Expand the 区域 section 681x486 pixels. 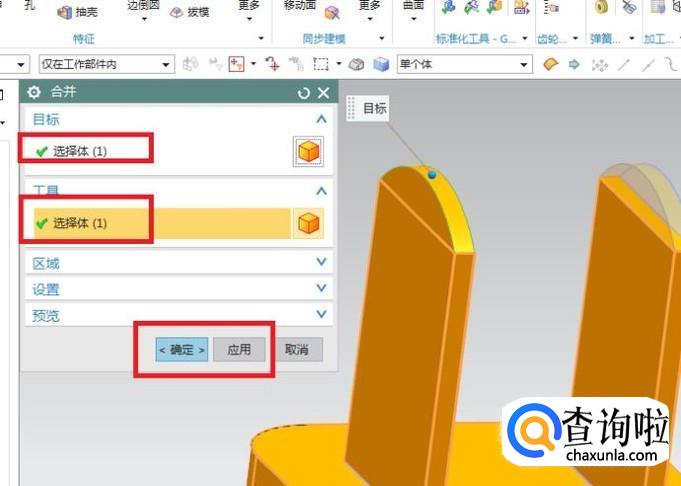tap(321, 261)
